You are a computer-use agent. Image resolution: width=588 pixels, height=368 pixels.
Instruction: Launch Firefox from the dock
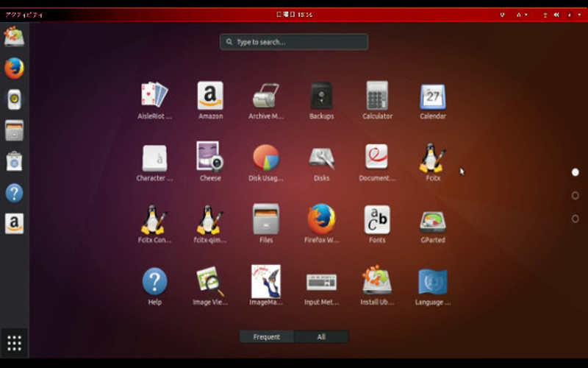14,68
